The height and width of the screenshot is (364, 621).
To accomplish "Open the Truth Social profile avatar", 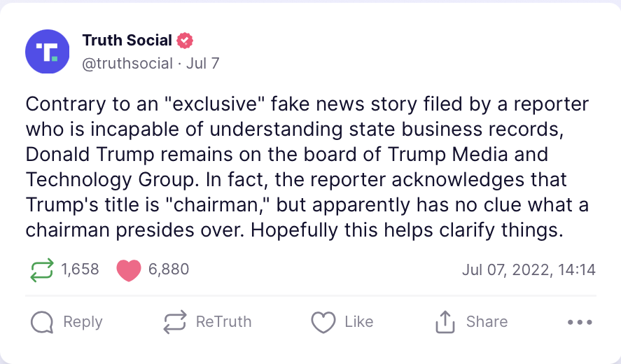I will [x=48, y=52].
